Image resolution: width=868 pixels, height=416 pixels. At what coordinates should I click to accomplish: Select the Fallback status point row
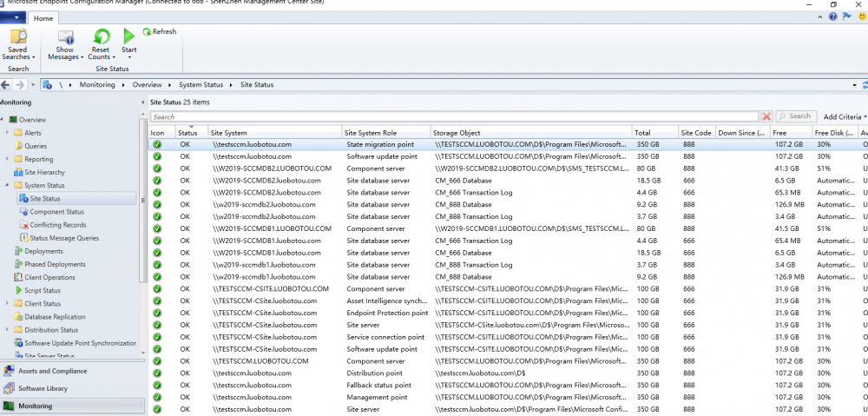pyautogui.click(x=508, y=385)
